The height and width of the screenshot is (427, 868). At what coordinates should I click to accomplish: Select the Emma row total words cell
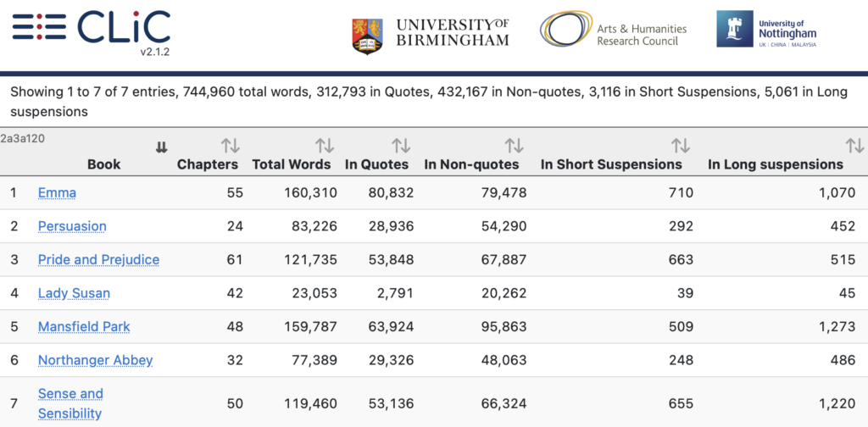[305, 193]
